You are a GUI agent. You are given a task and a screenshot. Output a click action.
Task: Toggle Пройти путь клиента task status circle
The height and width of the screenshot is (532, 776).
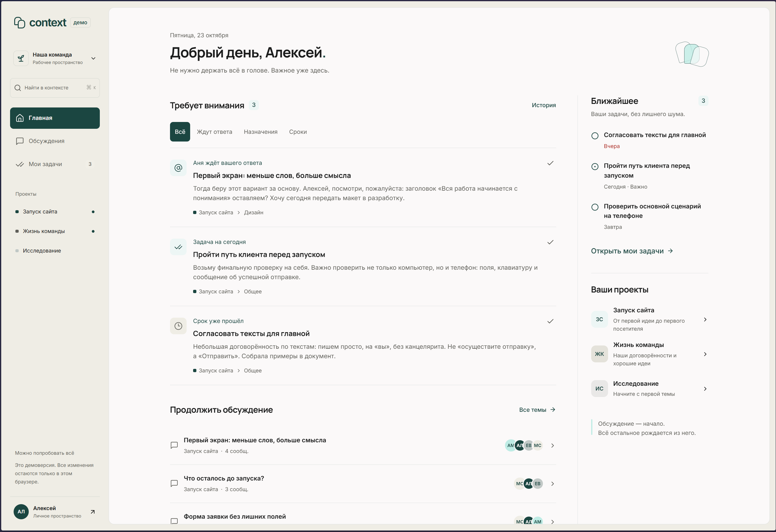[x=595, y=167]
